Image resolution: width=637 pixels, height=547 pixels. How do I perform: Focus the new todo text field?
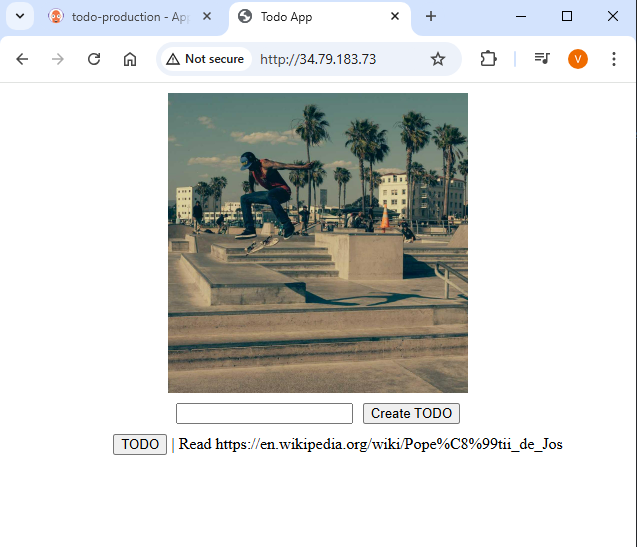click(x=264, y=413)
